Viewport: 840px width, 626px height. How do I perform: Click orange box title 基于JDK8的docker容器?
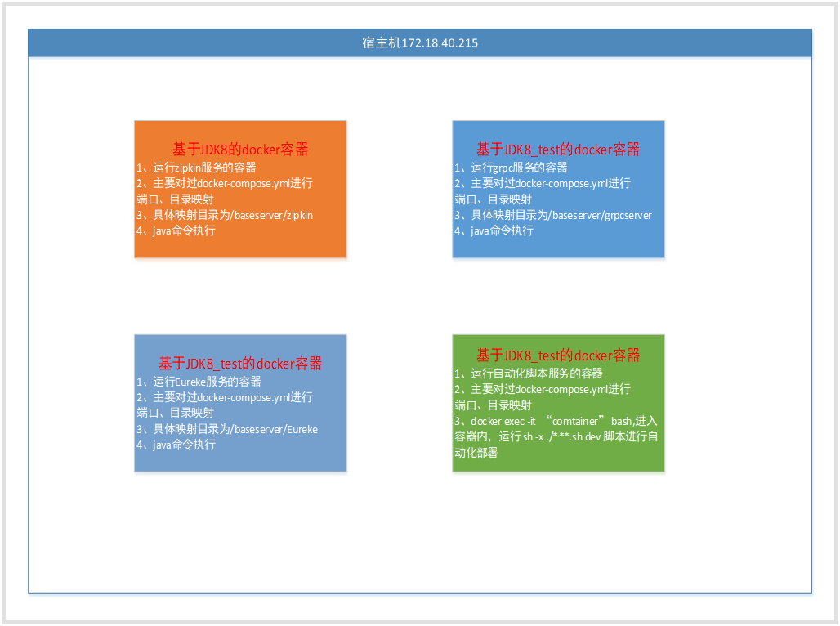(240, 149)
